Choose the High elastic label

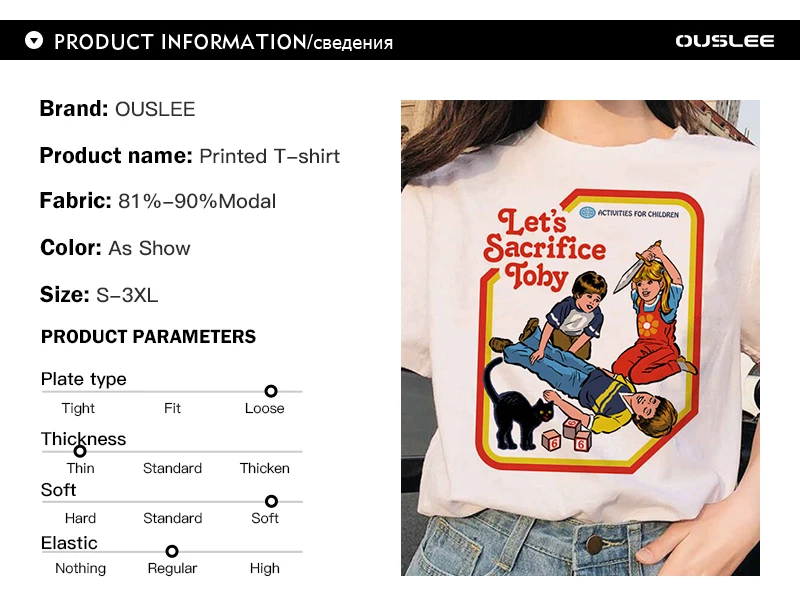264,568
